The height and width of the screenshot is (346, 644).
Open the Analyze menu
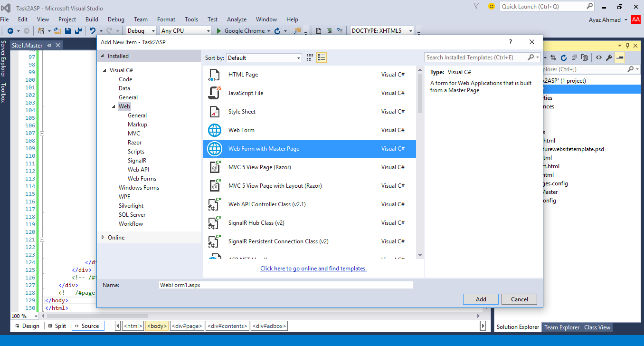click(x=237, y=19)
